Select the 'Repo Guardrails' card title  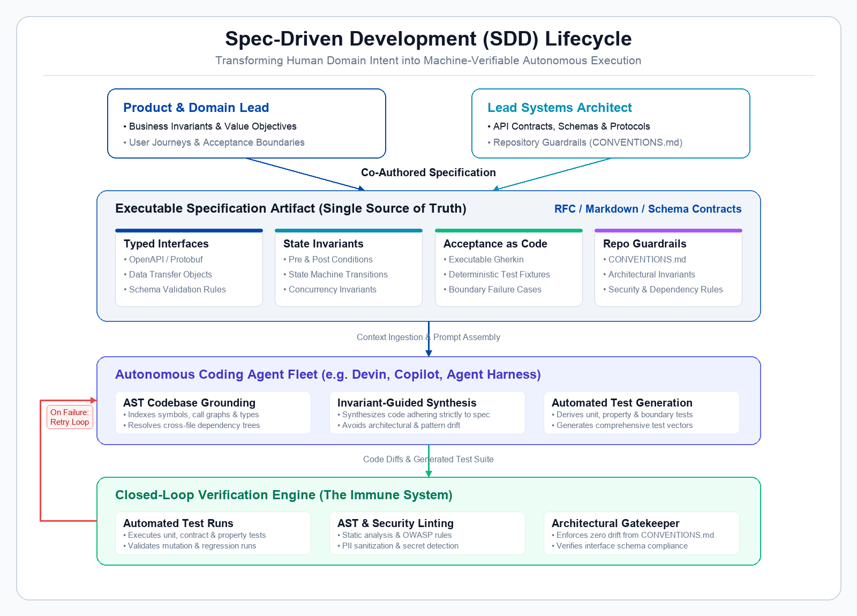coord(645,244)
